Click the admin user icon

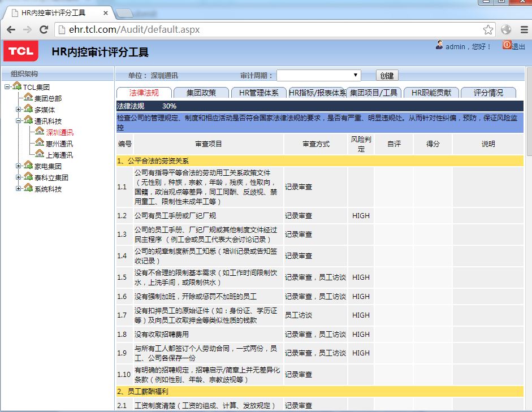[439, 45]
